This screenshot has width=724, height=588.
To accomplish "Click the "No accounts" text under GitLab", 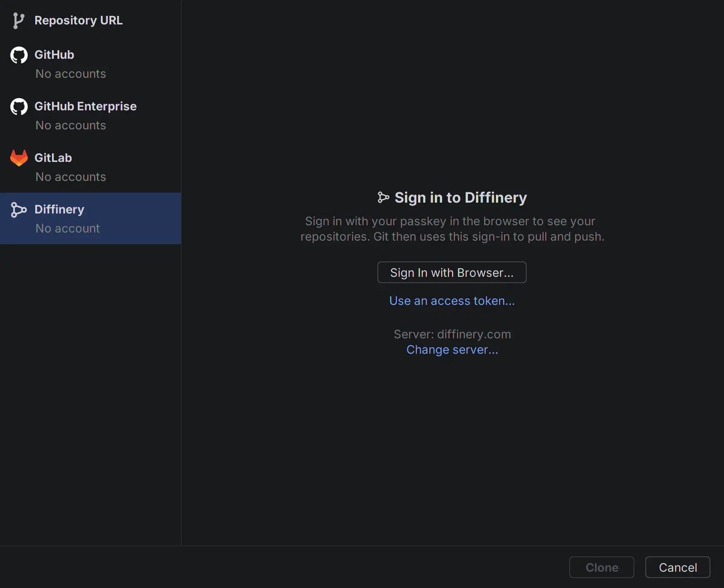I will tap(71, 177).
